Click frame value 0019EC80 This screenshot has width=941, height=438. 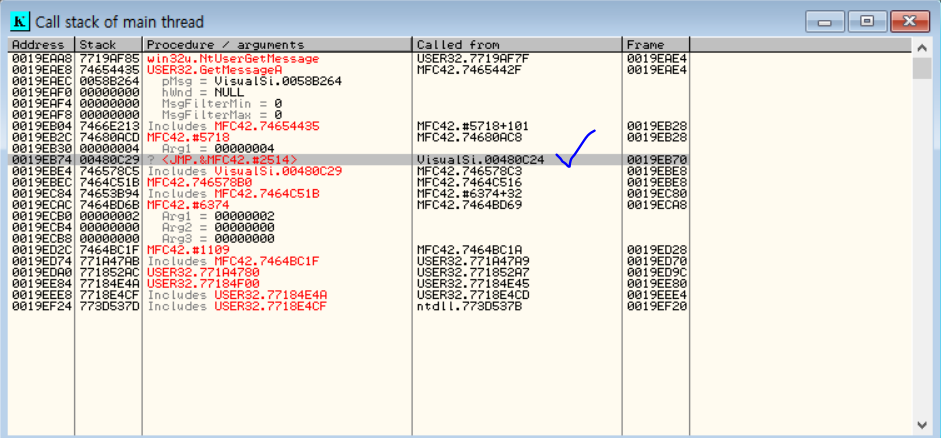coord(657,193)
